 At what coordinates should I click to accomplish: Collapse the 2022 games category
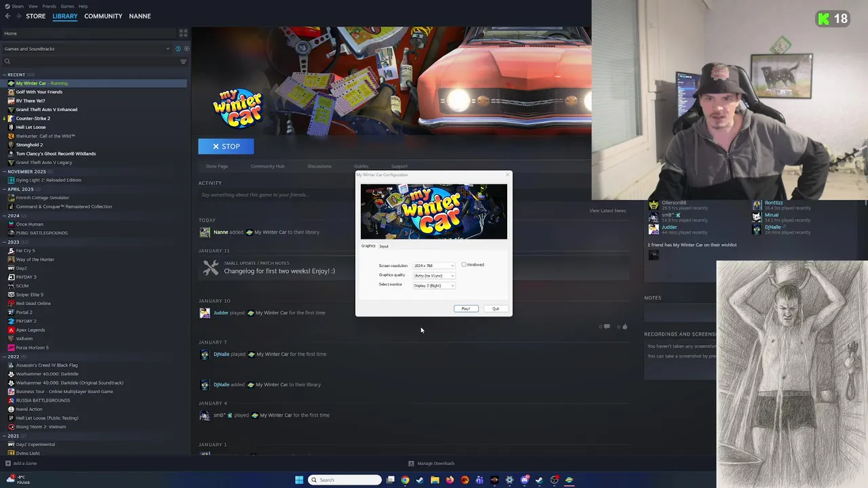pos(5,357)
